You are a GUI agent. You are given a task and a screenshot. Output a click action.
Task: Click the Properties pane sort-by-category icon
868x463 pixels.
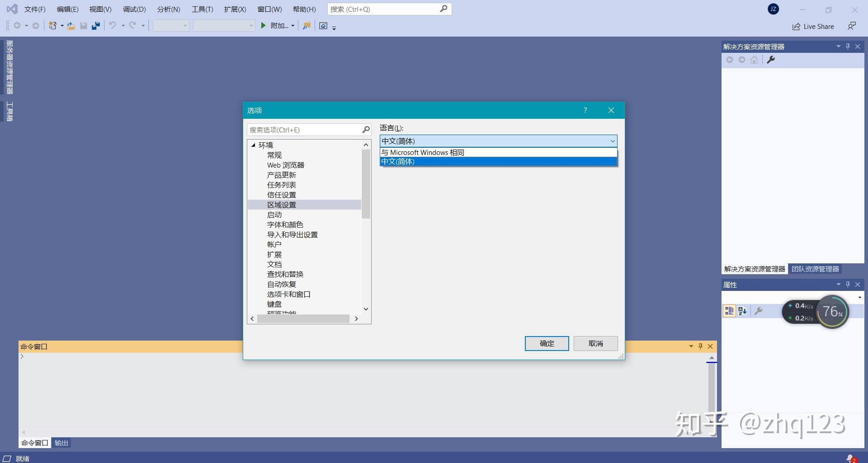coord(728,311)
